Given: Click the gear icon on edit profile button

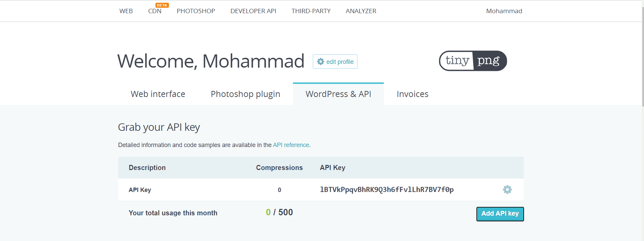Looking at the screenshot, I should tap(320, 62).
